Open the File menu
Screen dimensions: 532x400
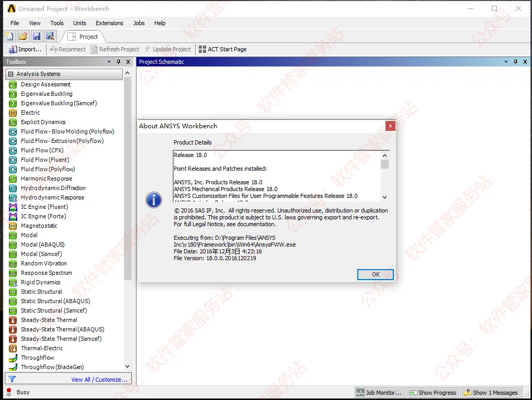(15, 23)
